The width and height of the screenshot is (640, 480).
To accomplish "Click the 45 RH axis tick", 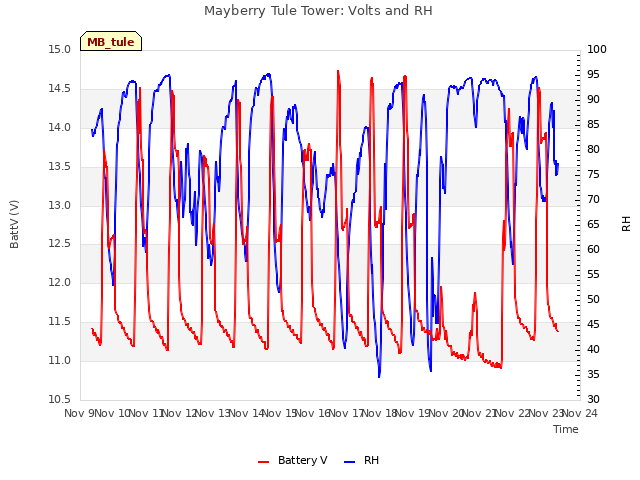I will [x=593, y=324].
